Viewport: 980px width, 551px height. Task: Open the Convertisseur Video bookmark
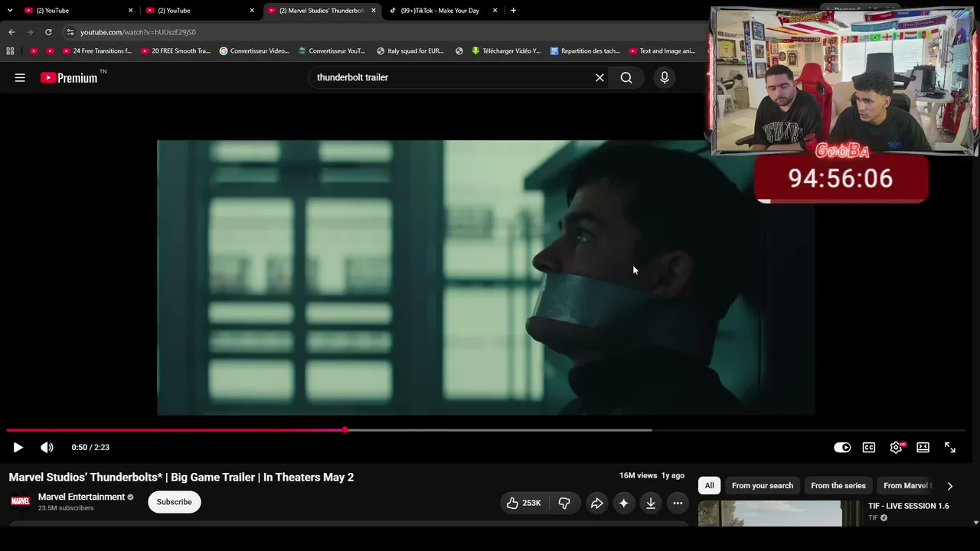[x=254, y=51]
